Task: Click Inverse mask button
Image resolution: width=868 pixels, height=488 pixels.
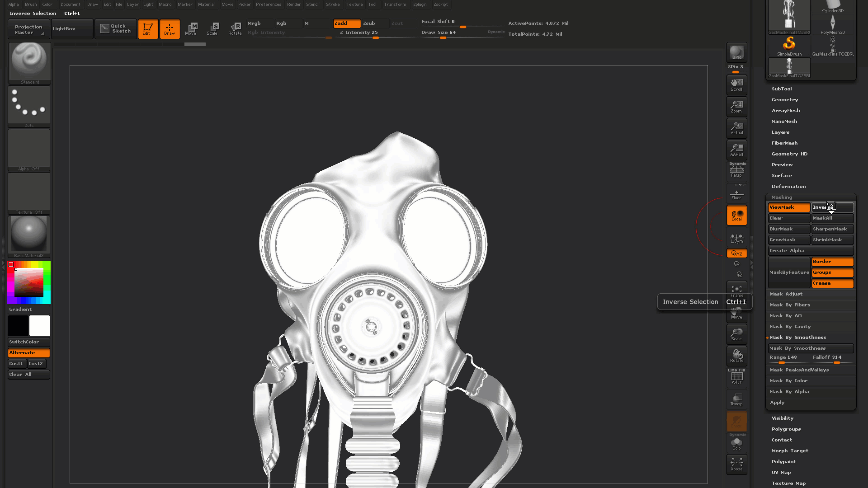Action: pyautogui.click(x=832, y=207)
